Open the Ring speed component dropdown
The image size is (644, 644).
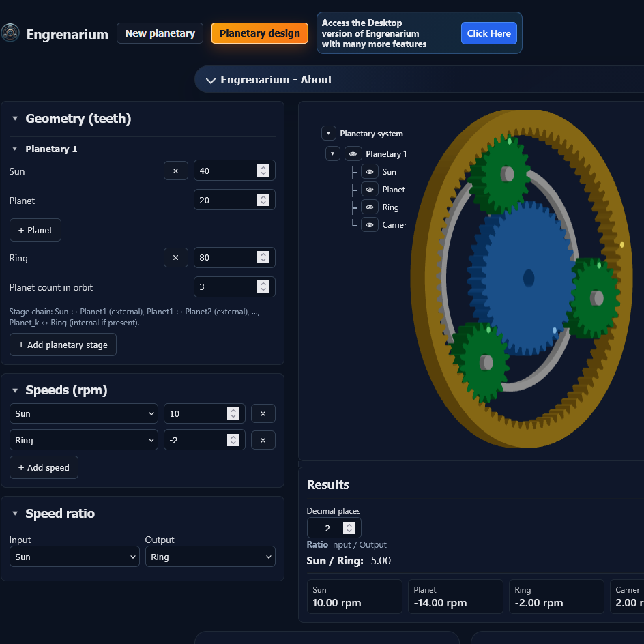coord(84,440)
